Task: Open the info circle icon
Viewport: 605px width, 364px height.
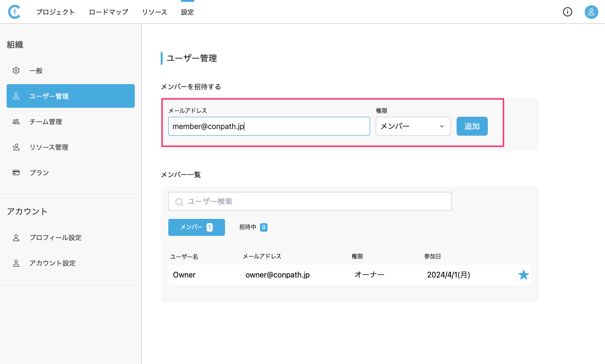Action: (568, 12)
